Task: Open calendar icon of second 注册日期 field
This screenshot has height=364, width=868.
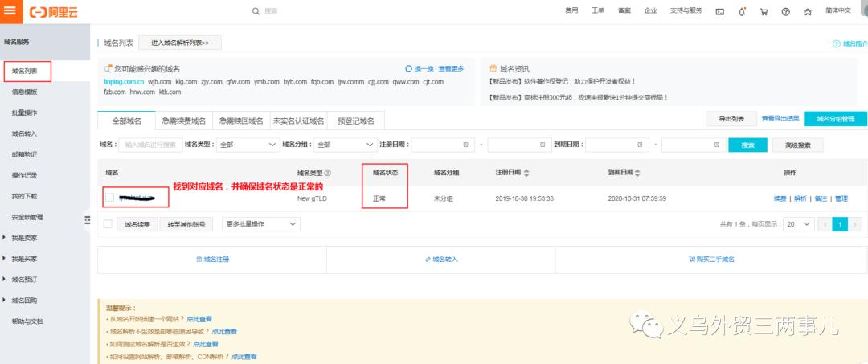Action: coord(542,145)
